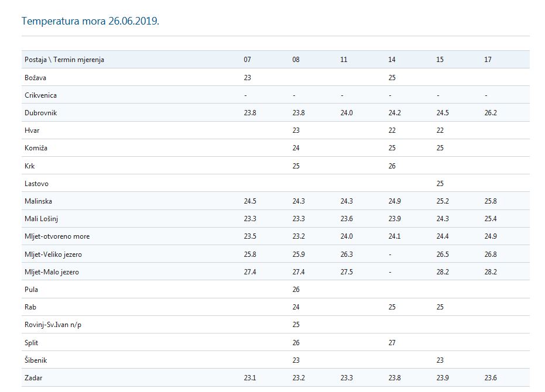
Task: Select the Crikvenica row label
Action: (41, 95)
